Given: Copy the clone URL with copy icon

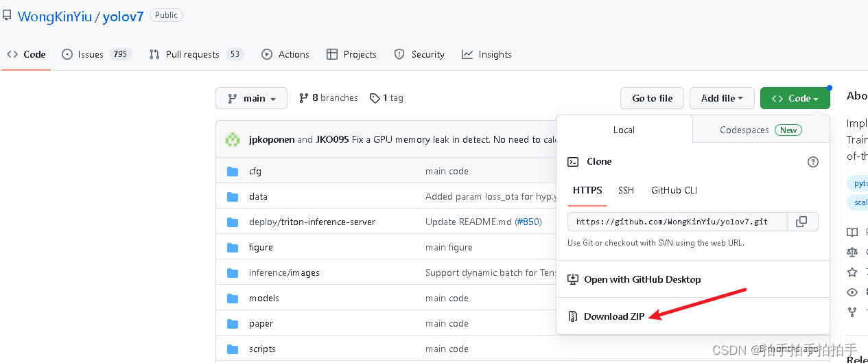Looking at the screenshot, I should click(801, 222).
